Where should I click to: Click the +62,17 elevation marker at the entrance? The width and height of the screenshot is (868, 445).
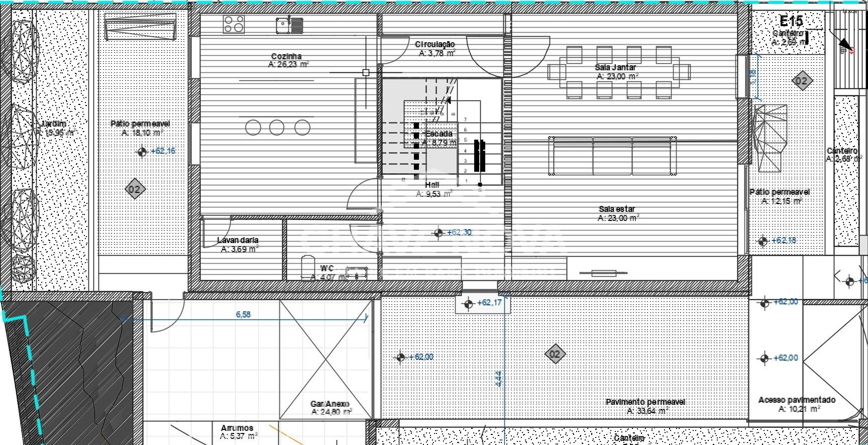click(x=469, y=303)
